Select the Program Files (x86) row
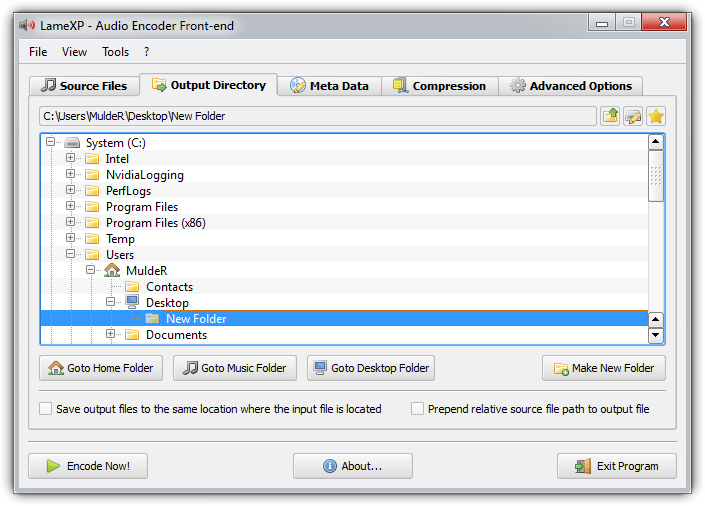The image size is (705, 506). tap(344, 223)
